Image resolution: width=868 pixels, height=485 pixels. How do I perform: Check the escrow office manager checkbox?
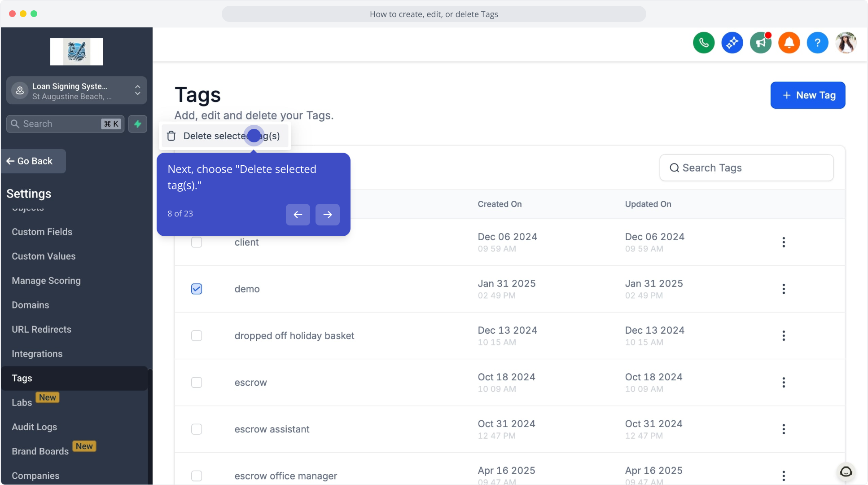click(197, 476)
